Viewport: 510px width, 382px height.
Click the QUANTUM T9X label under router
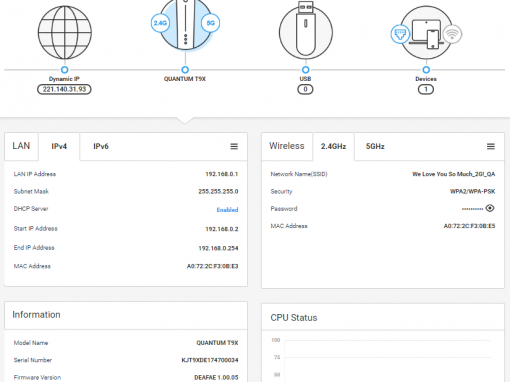coord(185,79)
